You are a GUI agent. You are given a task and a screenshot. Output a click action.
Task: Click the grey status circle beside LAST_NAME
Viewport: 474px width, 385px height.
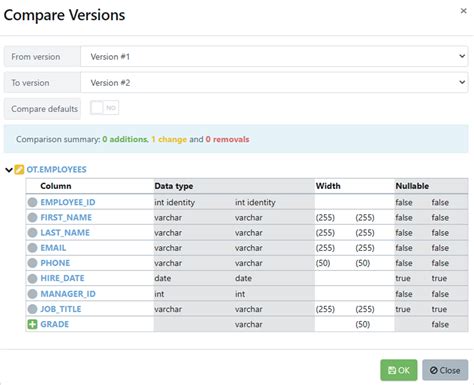32,233
